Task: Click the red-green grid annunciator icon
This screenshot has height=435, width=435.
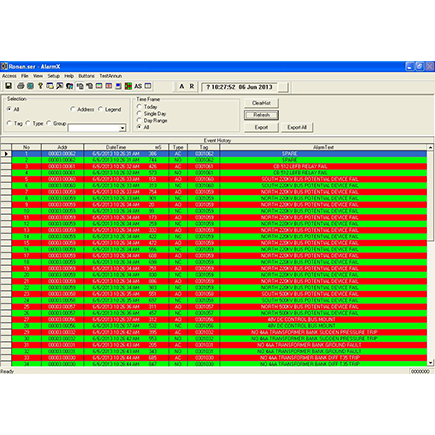Action: click(128, 86)
